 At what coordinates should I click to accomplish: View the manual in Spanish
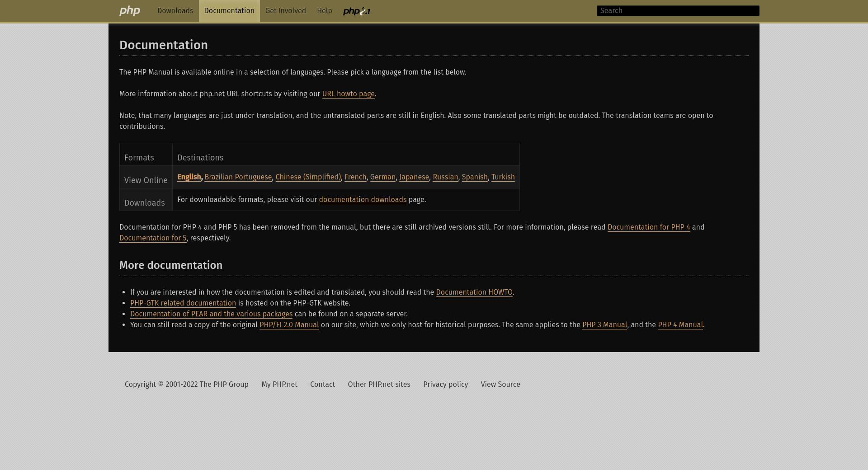coord(475,177)
